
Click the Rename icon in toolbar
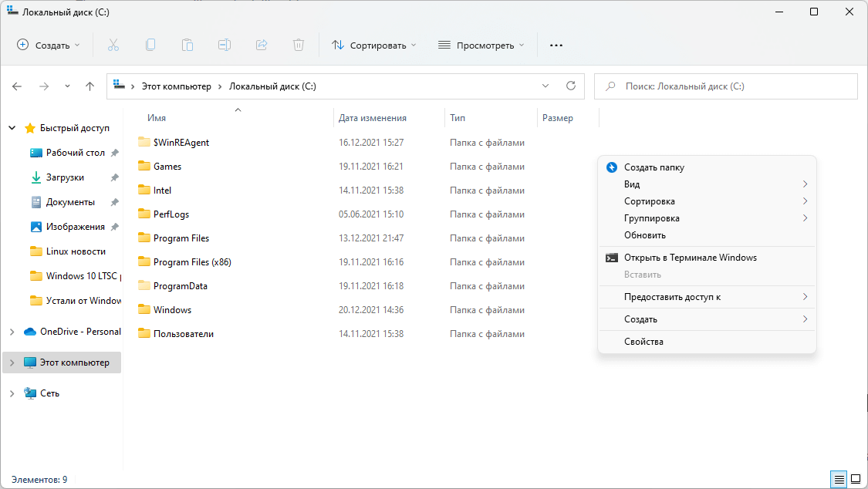point(225,46)
